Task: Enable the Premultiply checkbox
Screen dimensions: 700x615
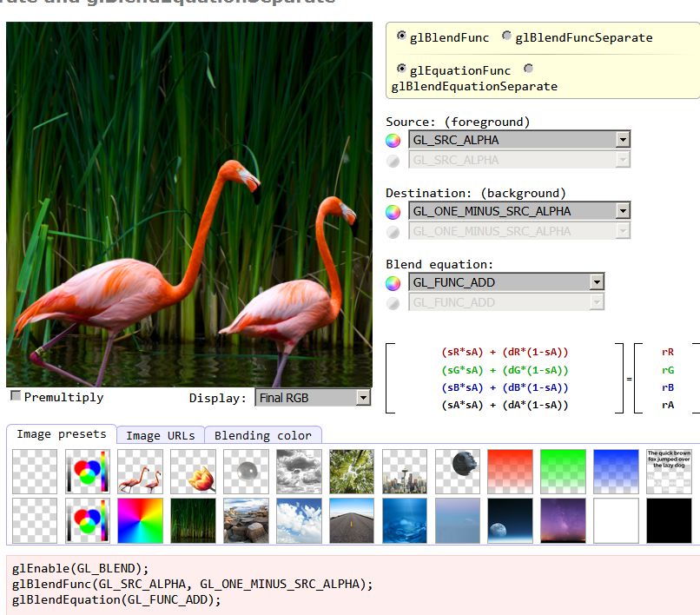Action: coord(16,396)
